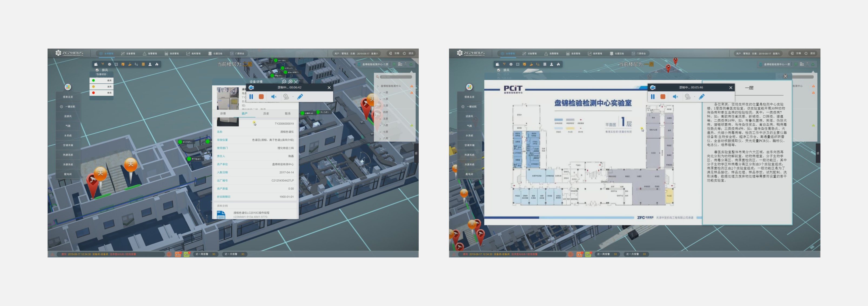
Task: Click building icon in left top-right toolbar
Action: (400, 64)
